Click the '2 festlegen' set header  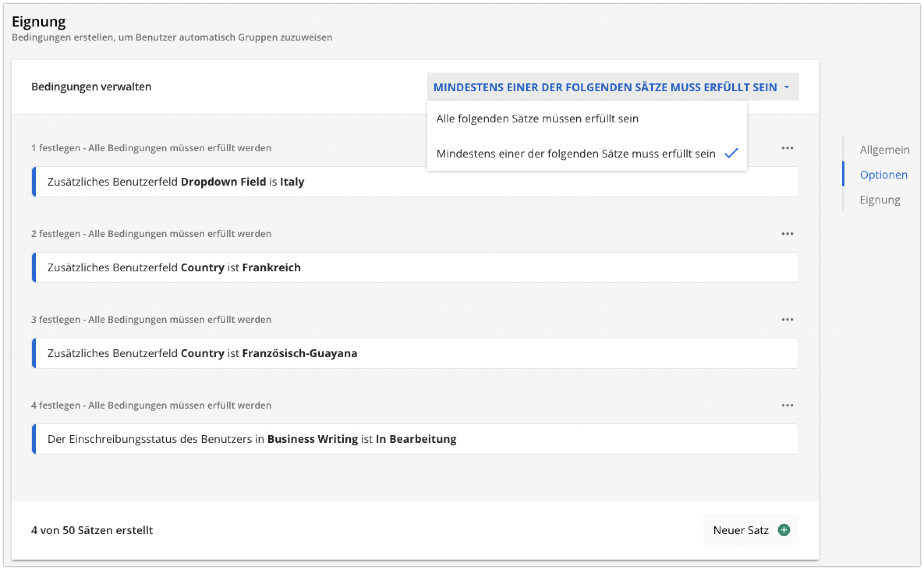(151, 234)
